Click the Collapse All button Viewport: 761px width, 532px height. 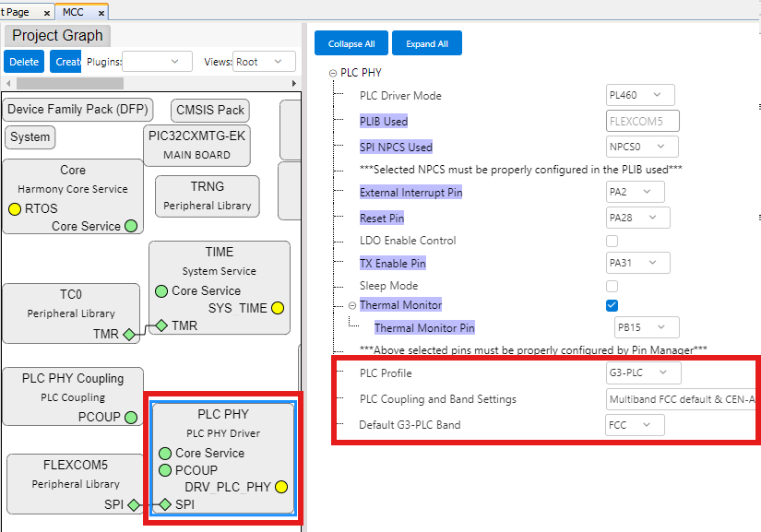pos(351,43)
